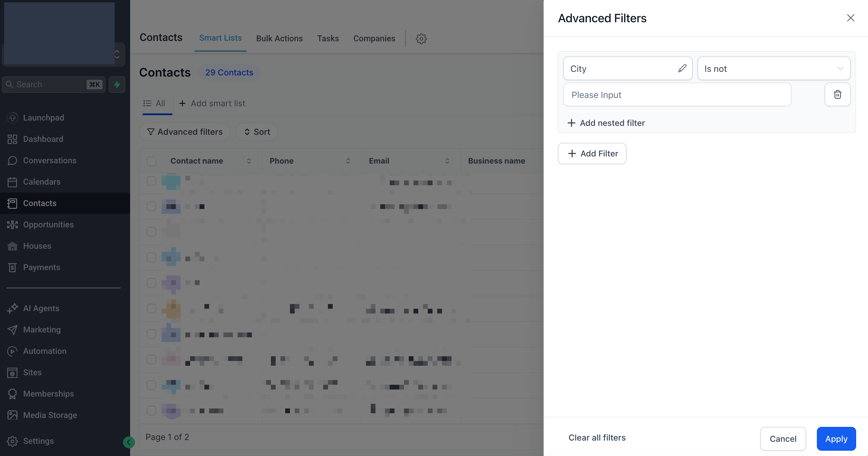Screen dimensions: 868x456
Task: Switch to the Bulk Actions tab
Action: click(x=279, y=38)
